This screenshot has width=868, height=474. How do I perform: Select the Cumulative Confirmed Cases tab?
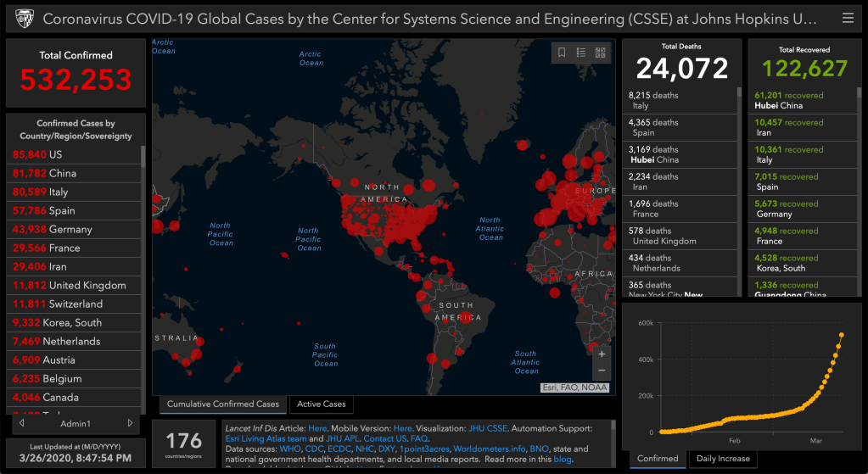tap(222, 404)
